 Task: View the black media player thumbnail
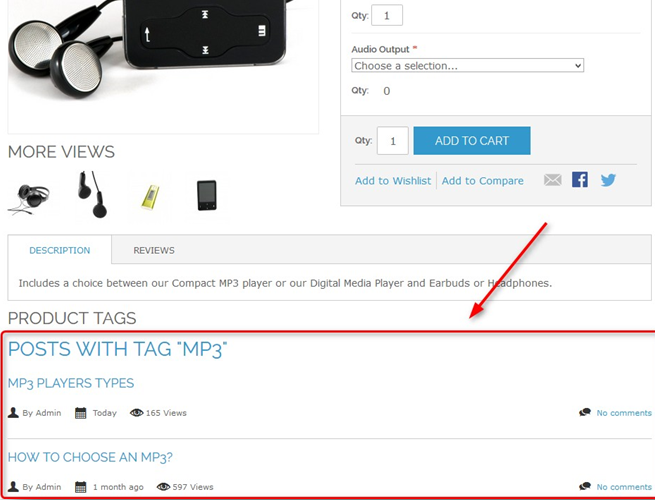point(207,195)
